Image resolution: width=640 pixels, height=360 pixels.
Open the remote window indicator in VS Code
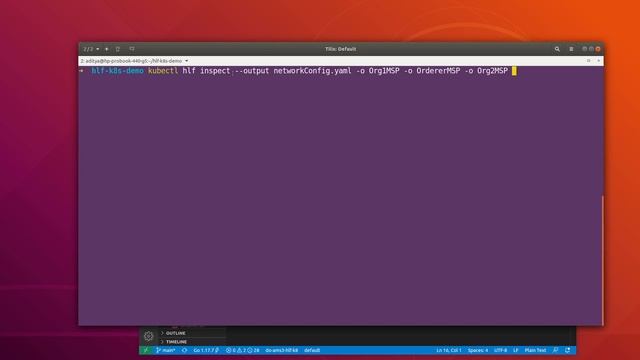point(145,350)
